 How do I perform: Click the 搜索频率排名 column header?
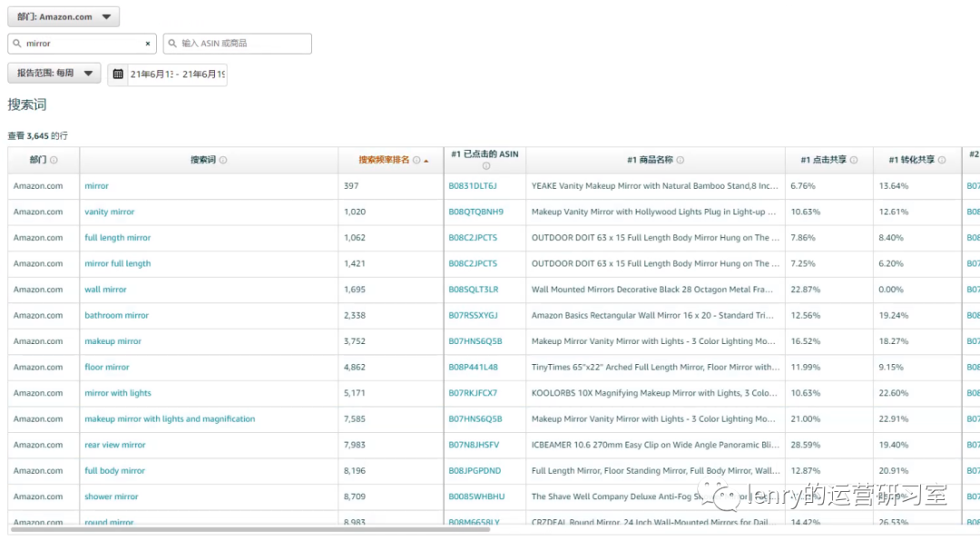point(390,160)
